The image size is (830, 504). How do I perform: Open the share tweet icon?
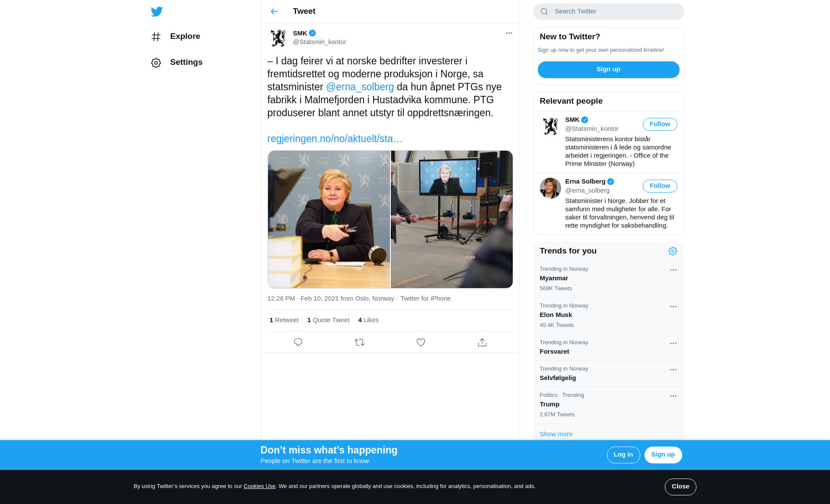[x=482, y=342]
